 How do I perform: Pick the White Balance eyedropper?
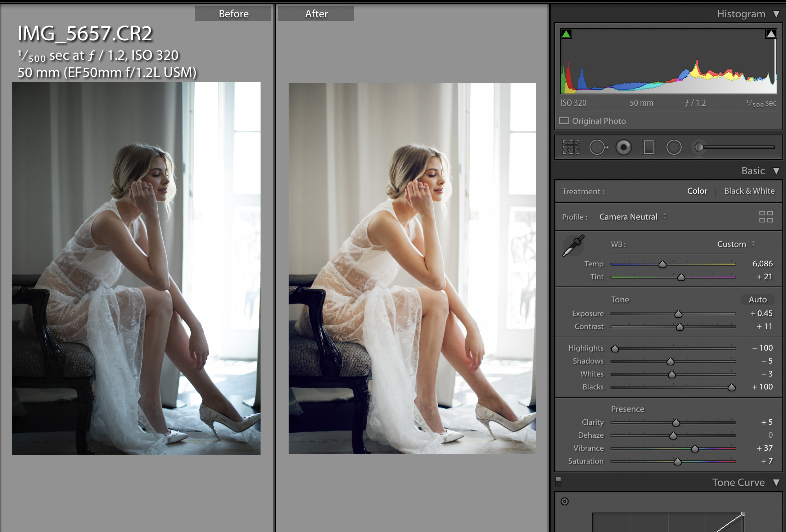[x=573, y=246]
